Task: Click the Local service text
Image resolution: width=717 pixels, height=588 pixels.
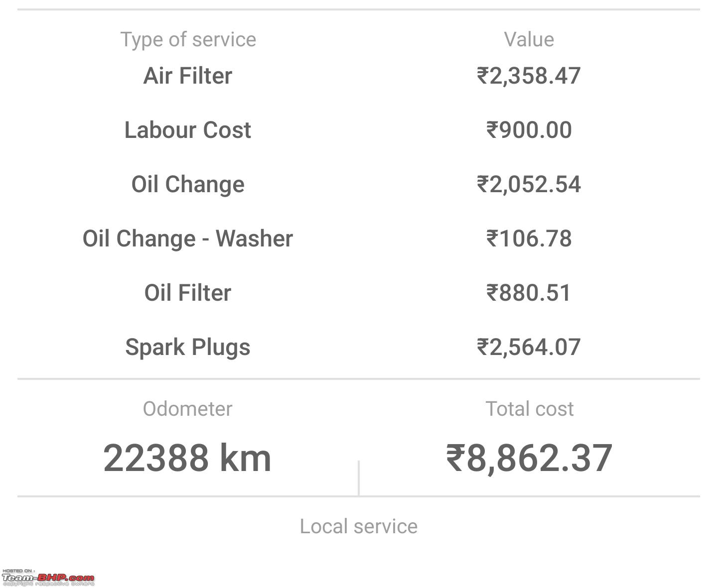Action: point(359,526)
